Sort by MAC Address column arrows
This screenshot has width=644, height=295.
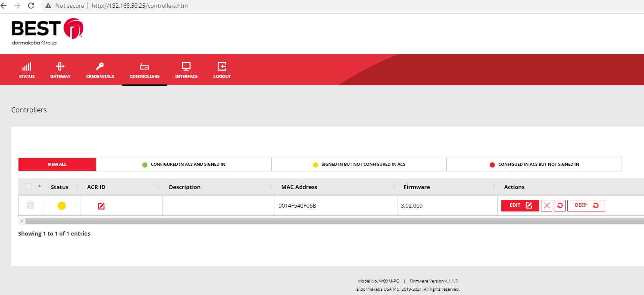393,187
